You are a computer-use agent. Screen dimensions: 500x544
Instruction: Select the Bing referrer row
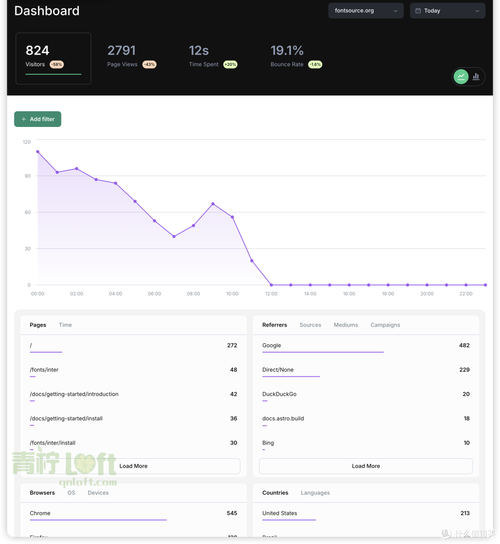pos(366,444)
